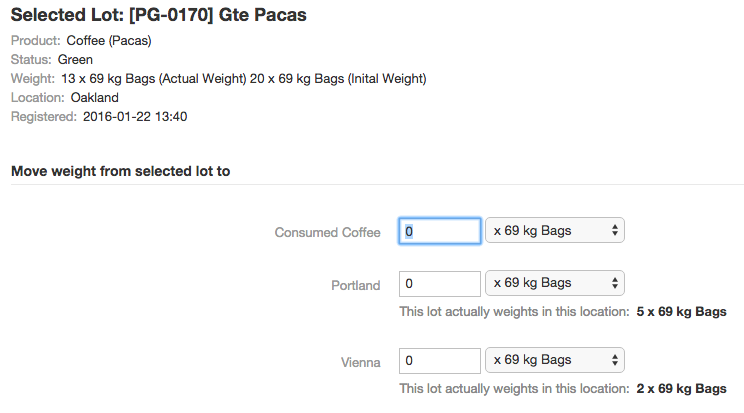
Task: Click the Oakland location value
Action: coord(94,98)
